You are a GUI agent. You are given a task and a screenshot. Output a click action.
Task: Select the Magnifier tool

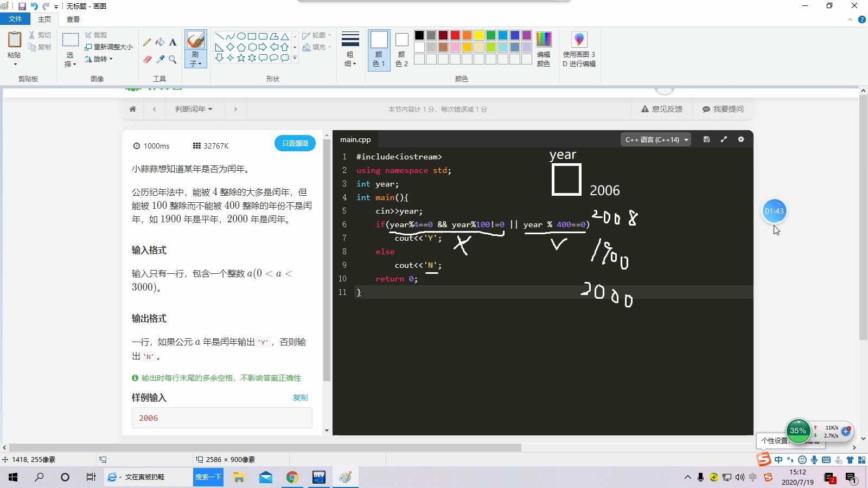173,60
